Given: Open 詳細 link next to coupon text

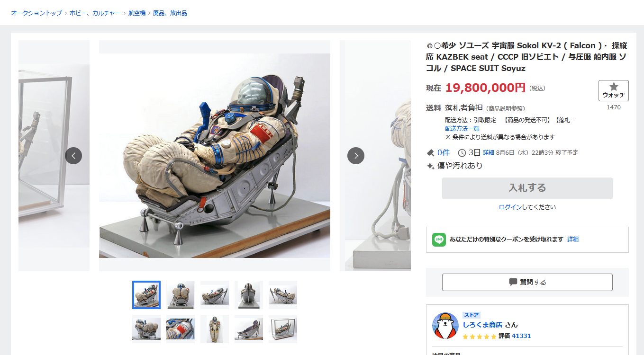Looking at the screenshot, I should [573, 240].
